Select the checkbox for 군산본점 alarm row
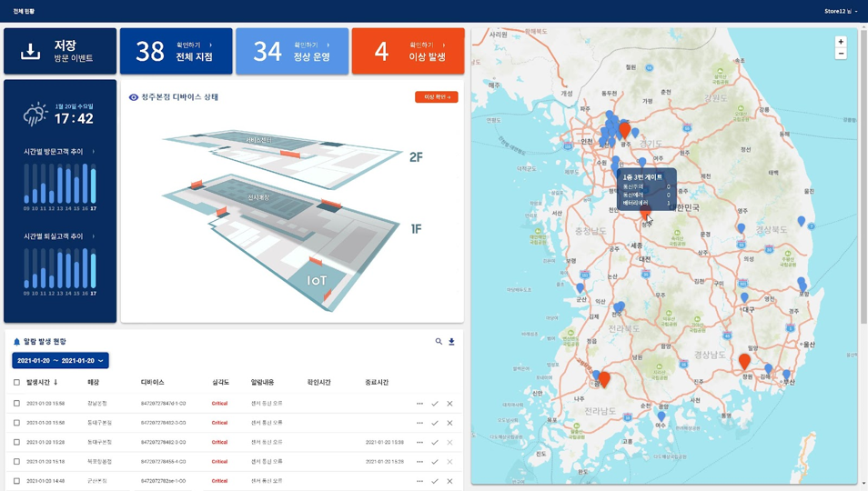Screen dimensions: 868x491 coord(16,481)
